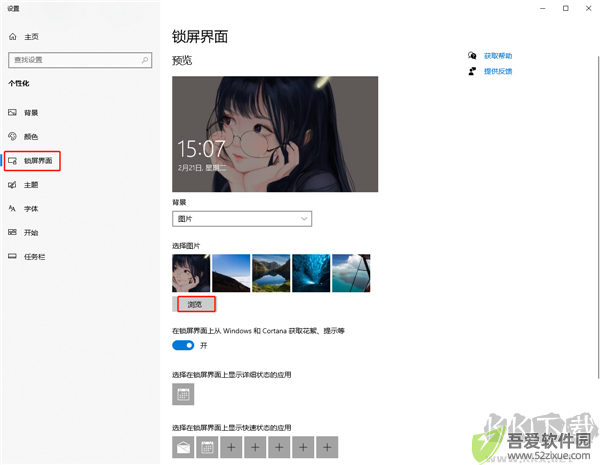Click the feedback person icon

coord(472,71)
